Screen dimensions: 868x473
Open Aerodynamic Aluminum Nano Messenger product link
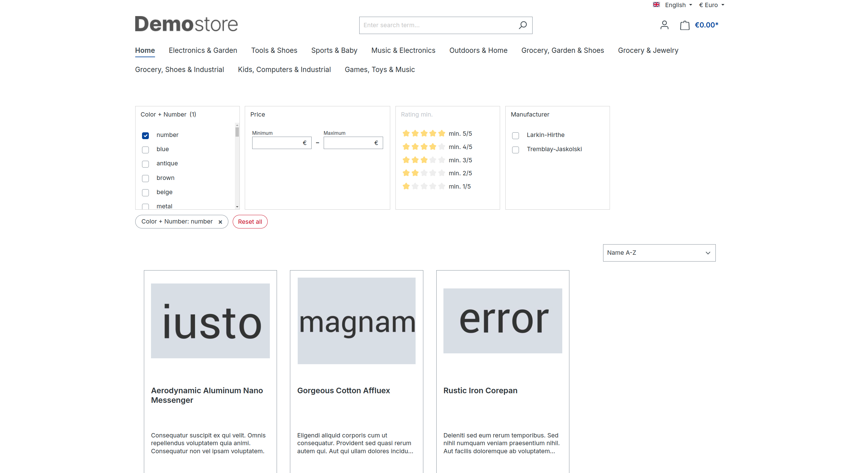coord(206,395)
